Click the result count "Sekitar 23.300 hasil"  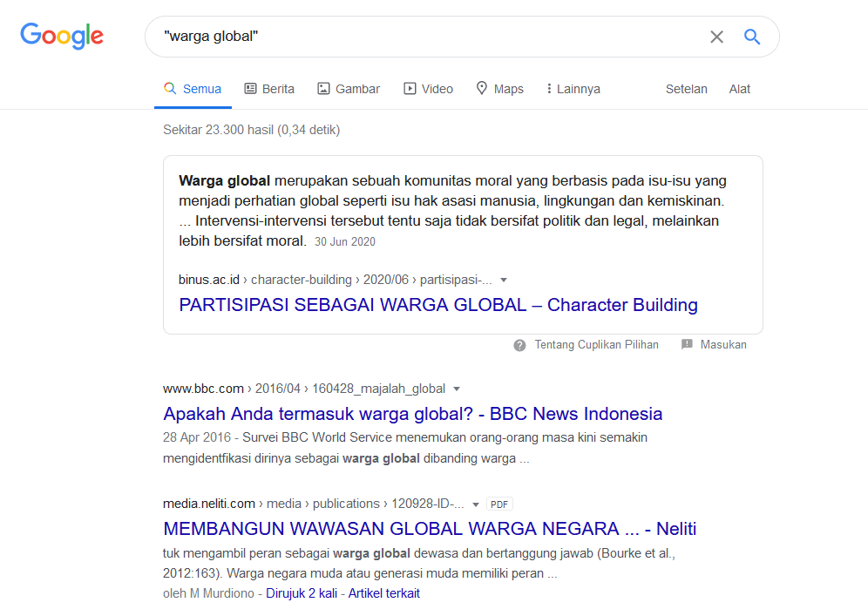[219, 130]
